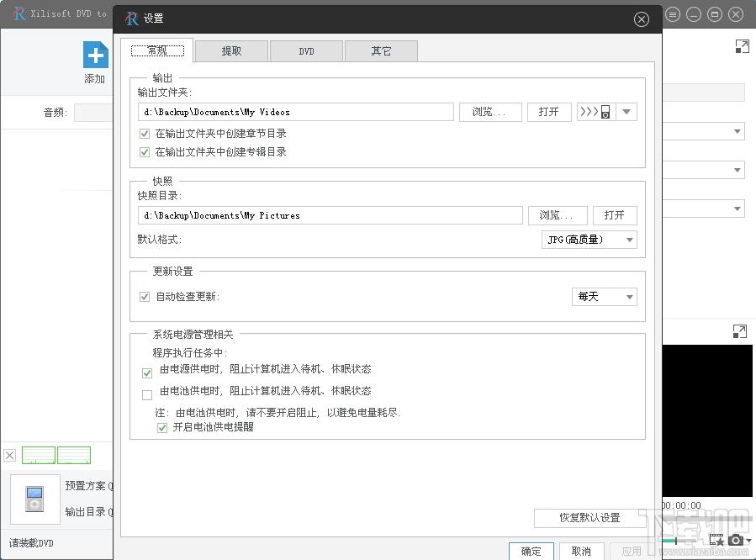Viewport: 756px width, 560px height.
Task: Toggle 由电源供电时 prevent standby checkbox
Action: [147, 373]
